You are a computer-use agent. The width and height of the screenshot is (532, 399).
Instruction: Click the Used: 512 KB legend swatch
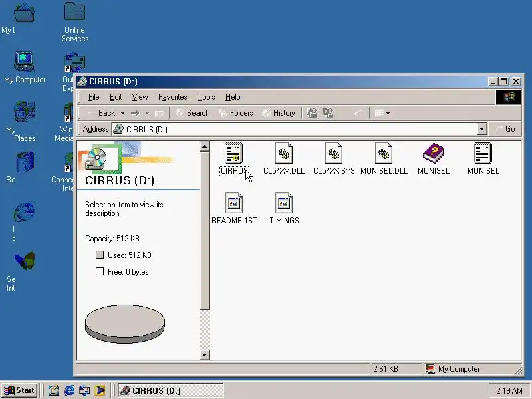point(99,255)
